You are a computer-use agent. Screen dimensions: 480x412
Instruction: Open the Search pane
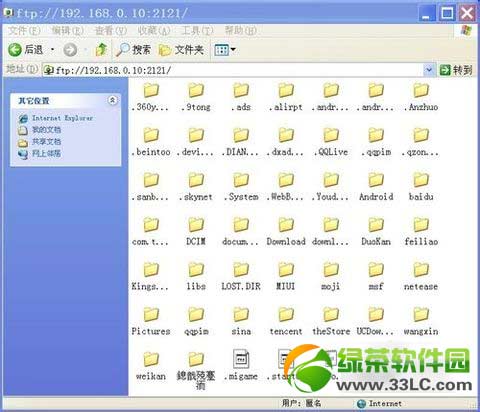tap(133, 50)
